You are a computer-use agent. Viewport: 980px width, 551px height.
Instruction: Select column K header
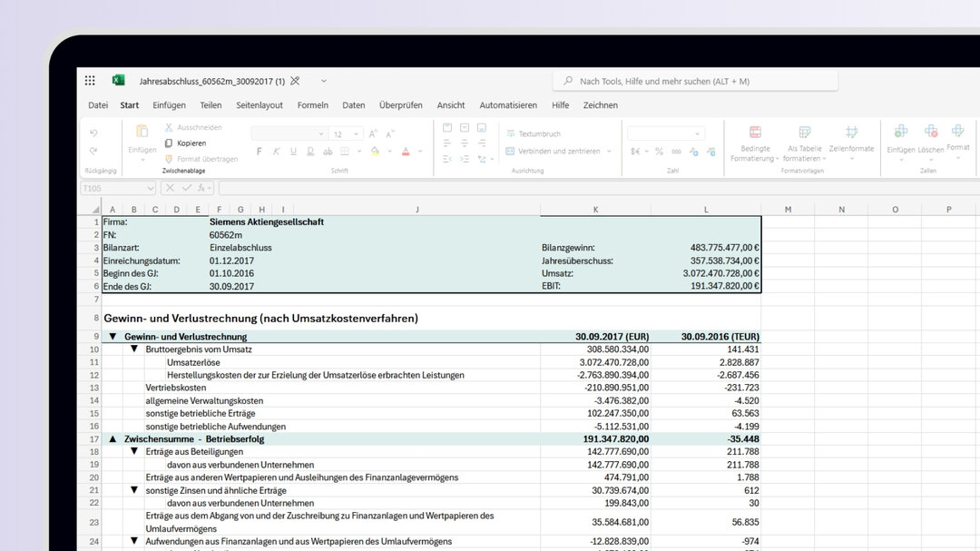click(x=595, y=210)
